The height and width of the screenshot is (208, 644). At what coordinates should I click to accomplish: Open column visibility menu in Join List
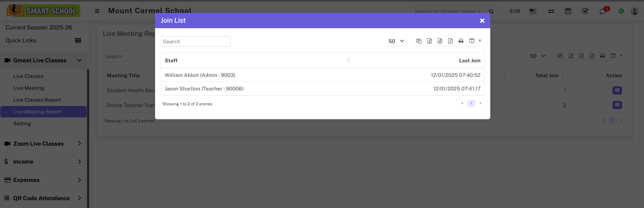(x=475, y=41)
